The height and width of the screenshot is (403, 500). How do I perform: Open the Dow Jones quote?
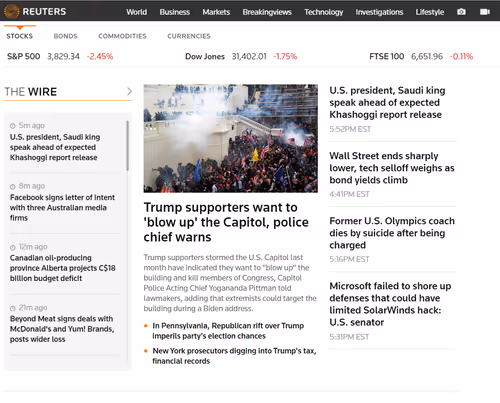tap(205, 56)
